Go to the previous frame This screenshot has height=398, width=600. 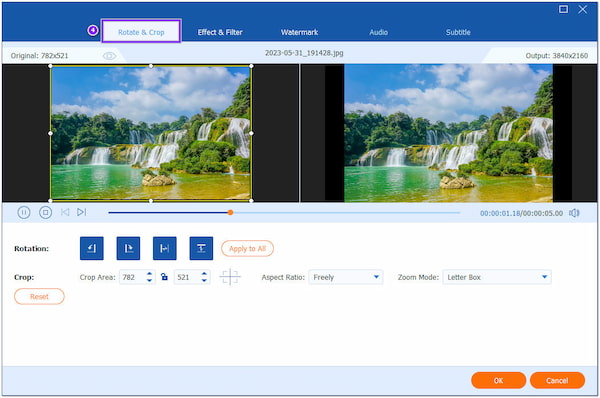coord(65,212)
